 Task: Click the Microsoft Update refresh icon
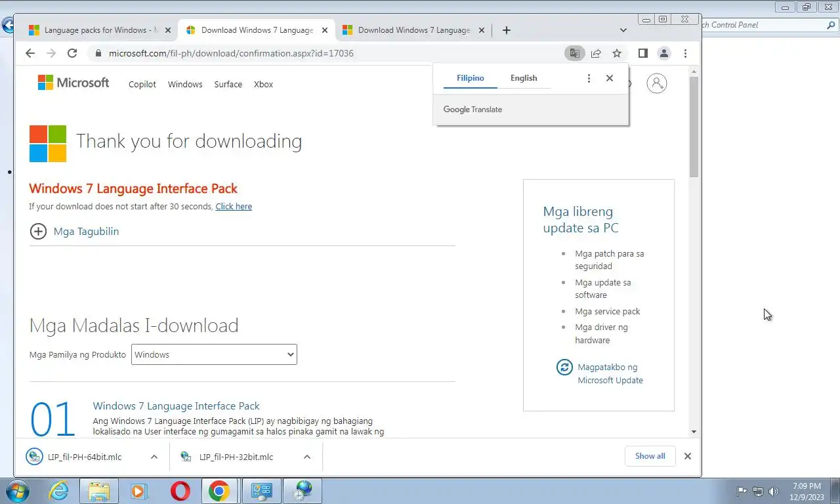(x=564, y=367)
